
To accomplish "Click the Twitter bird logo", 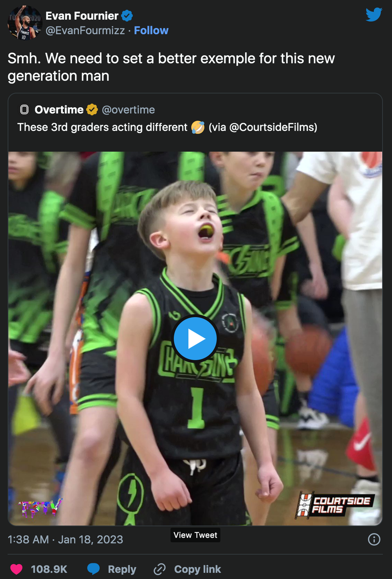I will pos(374,16).
